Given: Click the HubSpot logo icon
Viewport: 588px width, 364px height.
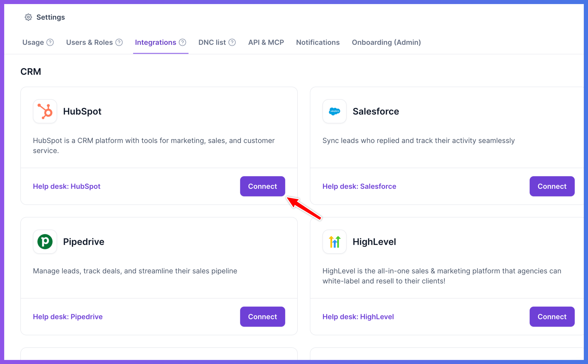Looking at the screenshot, I should pyautogui.click(x=45, y=111).
